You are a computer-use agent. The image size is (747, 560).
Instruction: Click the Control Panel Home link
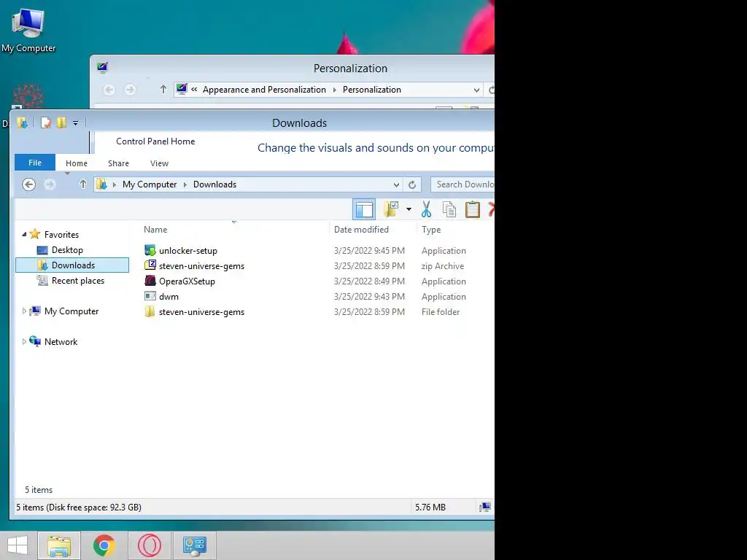pos(155,141)
